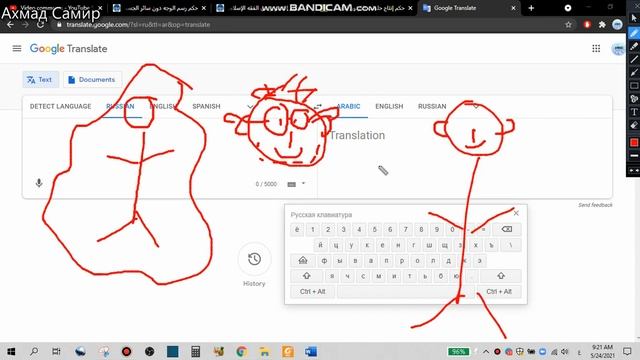The width and height of the screenshot is (640, 360).
Task: Open the Google Translate main menu hamburger
Action: (x=17, y=49)
